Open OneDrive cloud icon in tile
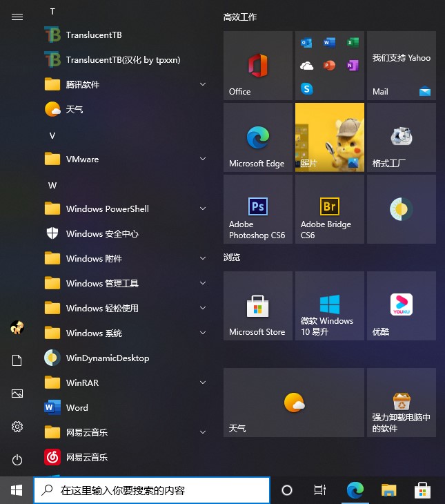 (x=306, y=66)
